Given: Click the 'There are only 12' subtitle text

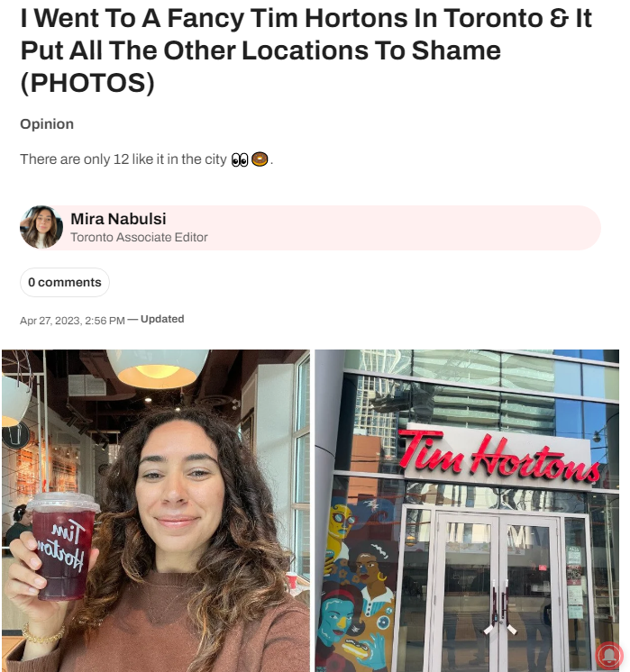Looking at the screenshot, I should coord(123,159).
